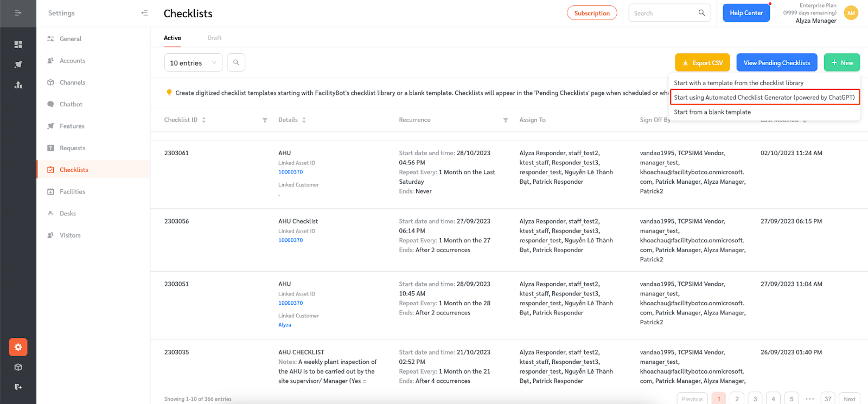Open General settings
Screen dimensions: 868x404
(71, 39)
